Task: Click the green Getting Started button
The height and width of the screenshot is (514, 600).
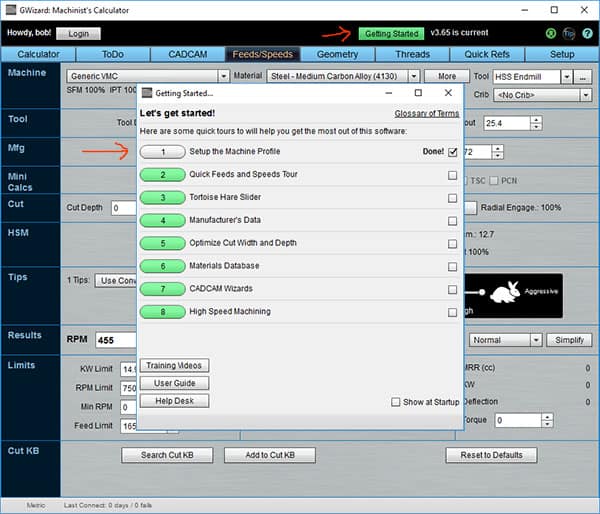Action: click(391, 34)
